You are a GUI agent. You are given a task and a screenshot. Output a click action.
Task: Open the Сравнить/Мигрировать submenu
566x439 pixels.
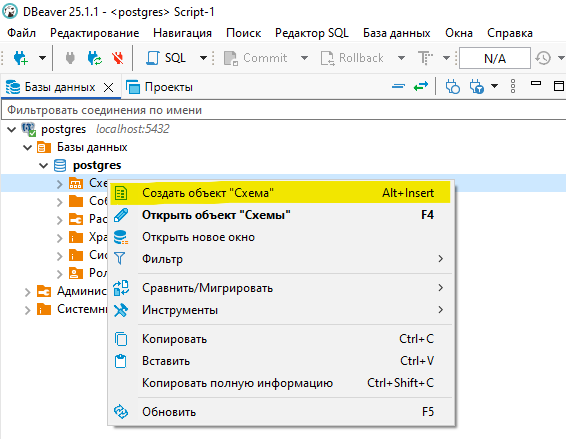(280, 288)
